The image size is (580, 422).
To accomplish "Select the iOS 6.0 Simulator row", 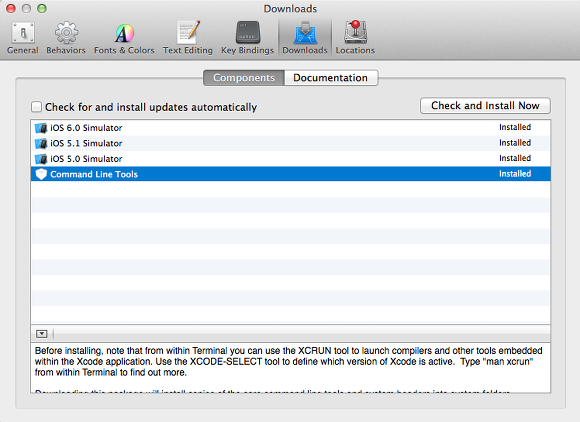I will point(291,128).
